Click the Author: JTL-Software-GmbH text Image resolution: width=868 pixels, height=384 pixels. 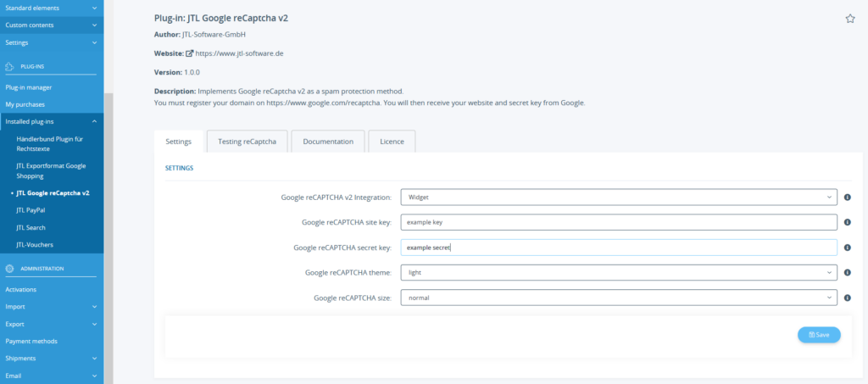(x=199, y=35)
